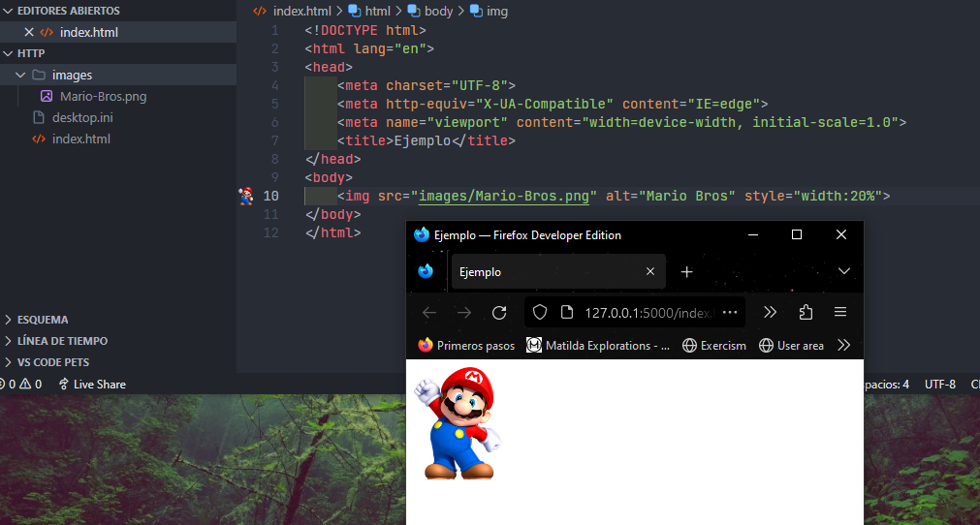Close index.html in the open editors list

tap(29, 32)
